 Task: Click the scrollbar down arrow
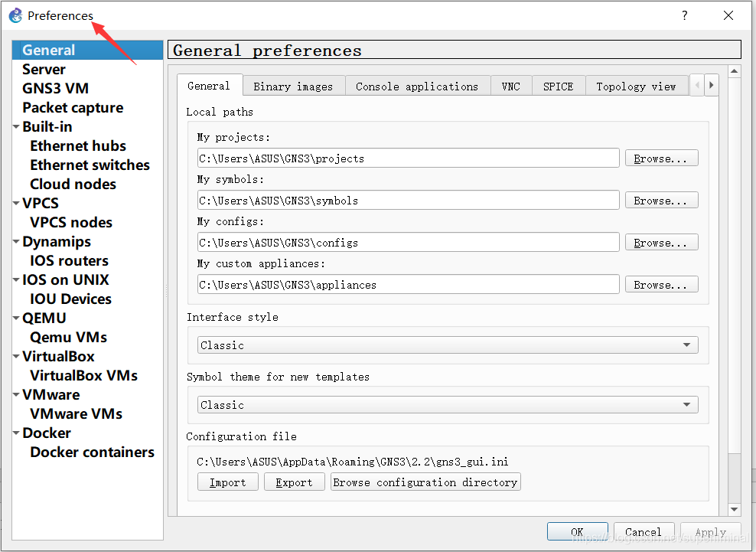click(734, 509)
